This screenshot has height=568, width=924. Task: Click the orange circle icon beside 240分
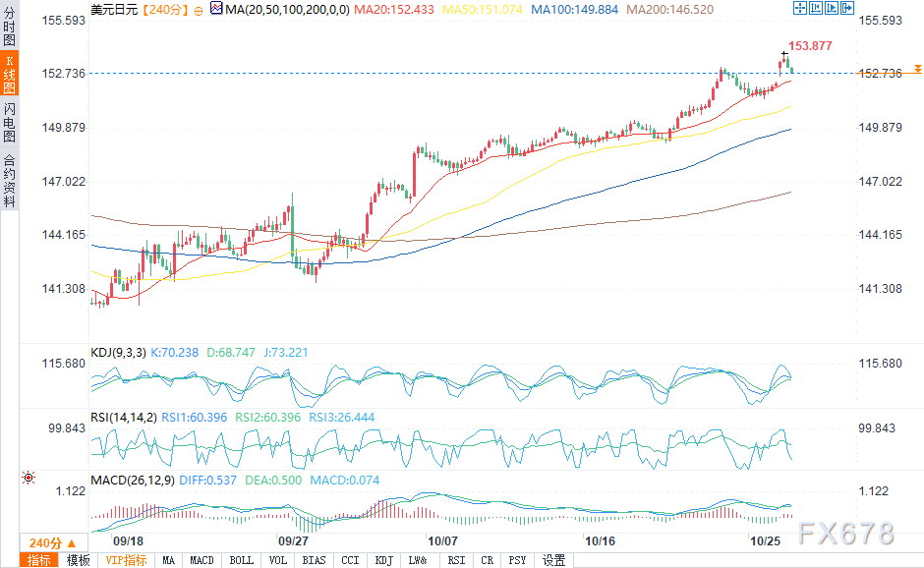198,10
